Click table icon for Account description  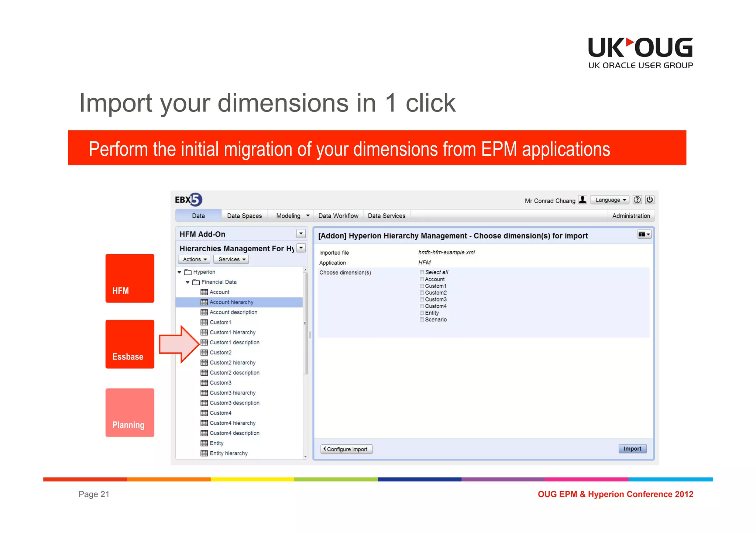coord(204,312)
